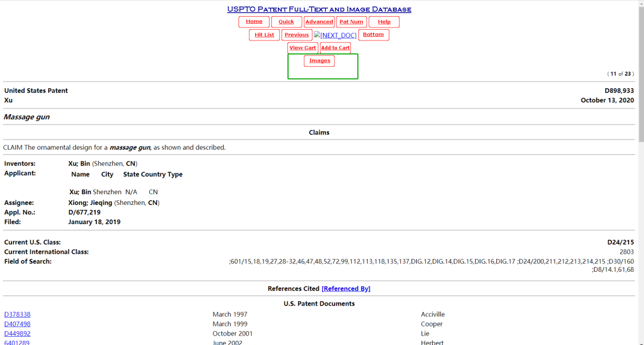Click the Massage gun title text
644x345 pixels.
pyautogui.click(x=27, y=117)
